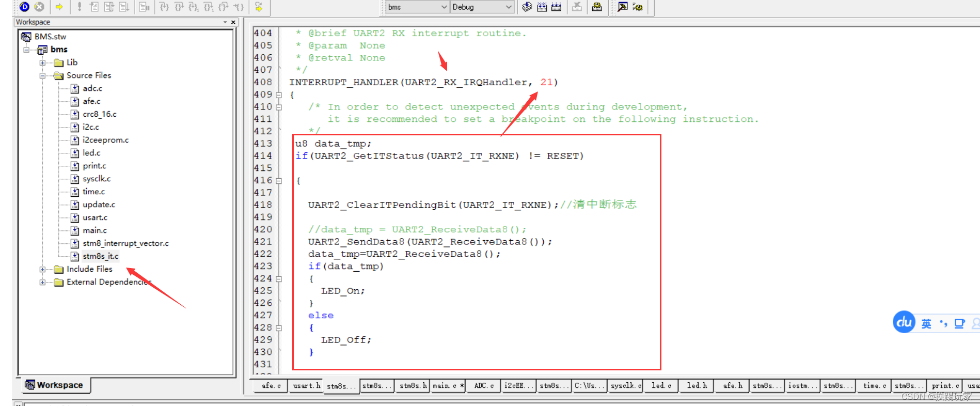Click the Run icon after the exclamation mark

click(x=94, y=7)
